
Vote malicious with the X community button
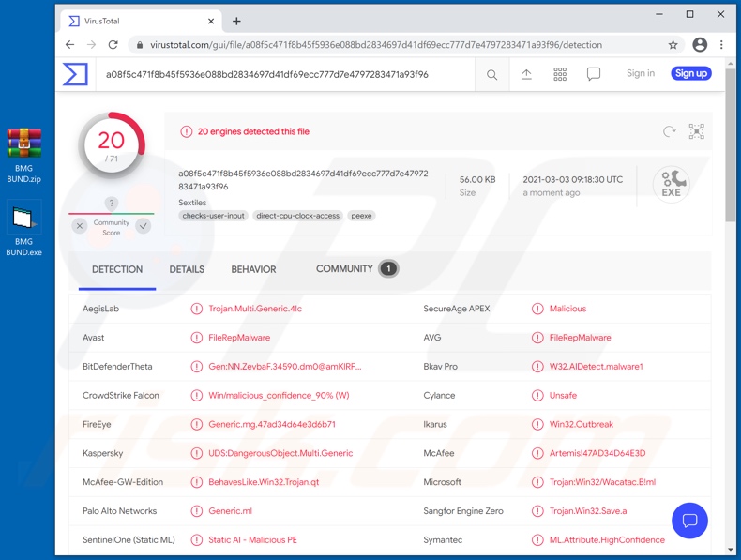point(80,226)
